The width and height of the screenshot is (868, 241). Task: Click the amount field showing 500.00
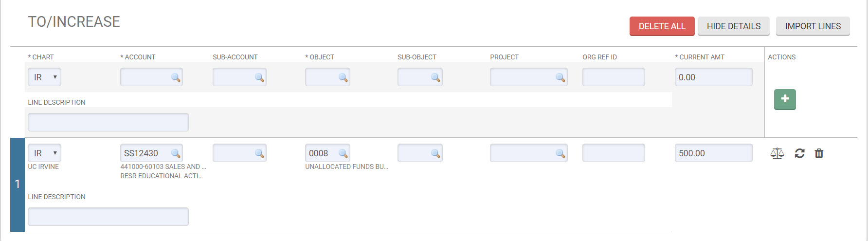tap(713, 153)
